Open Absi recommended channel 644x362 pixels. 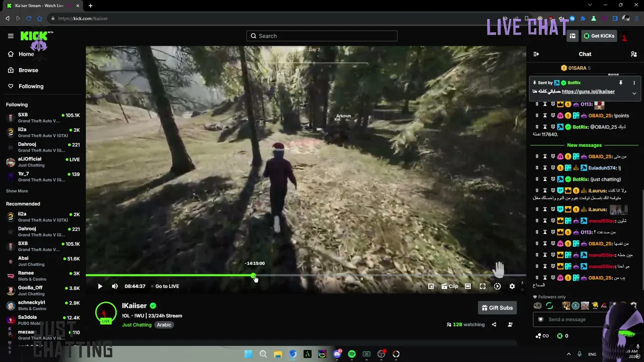[43, 261]
